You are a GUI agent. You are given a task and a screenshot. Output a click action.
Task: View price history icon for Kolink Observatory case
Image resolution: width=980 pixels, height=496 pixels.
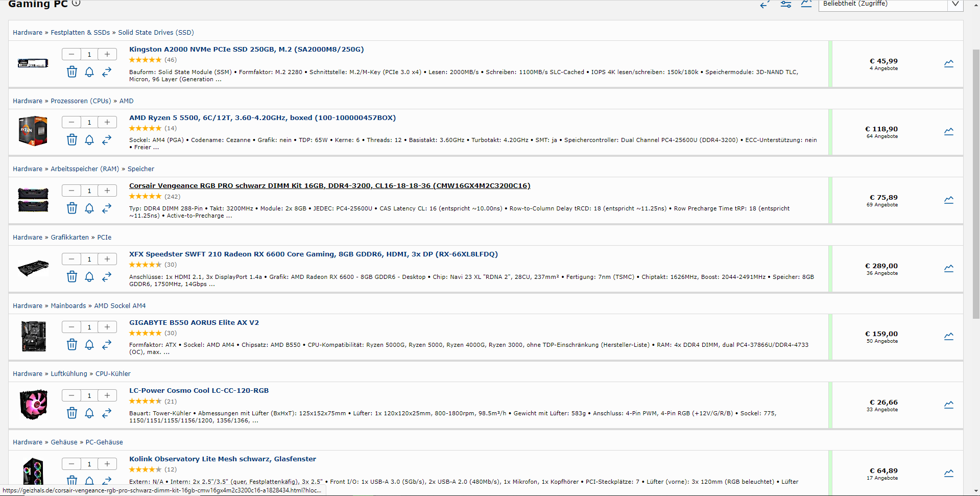point(949,474)
